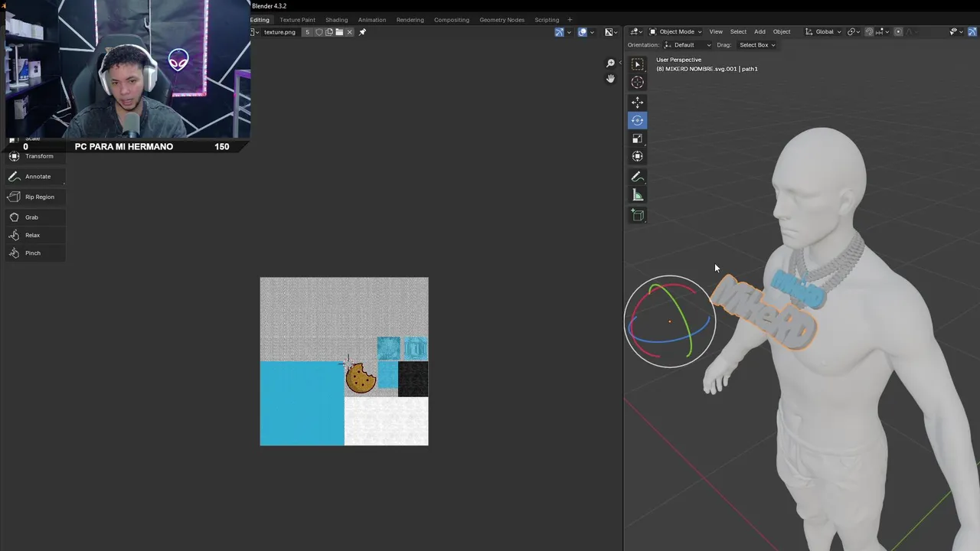Open the viewport View menu

click(716, 32)
